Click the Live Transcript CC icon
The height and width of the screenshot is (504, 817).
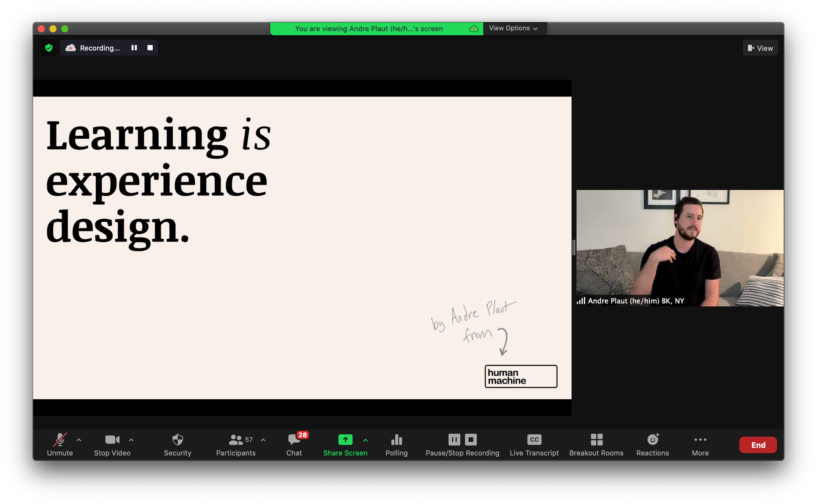534,440
